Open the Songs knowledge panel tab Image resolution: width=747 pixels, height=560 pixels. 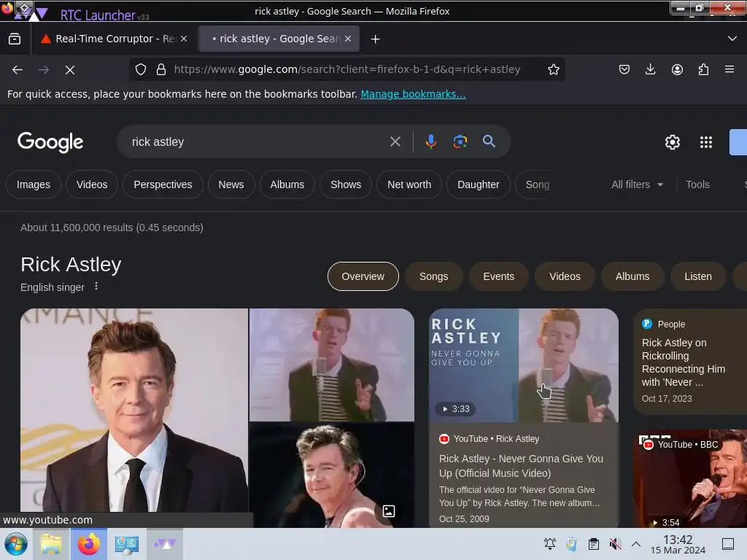(x=433, y=276)
